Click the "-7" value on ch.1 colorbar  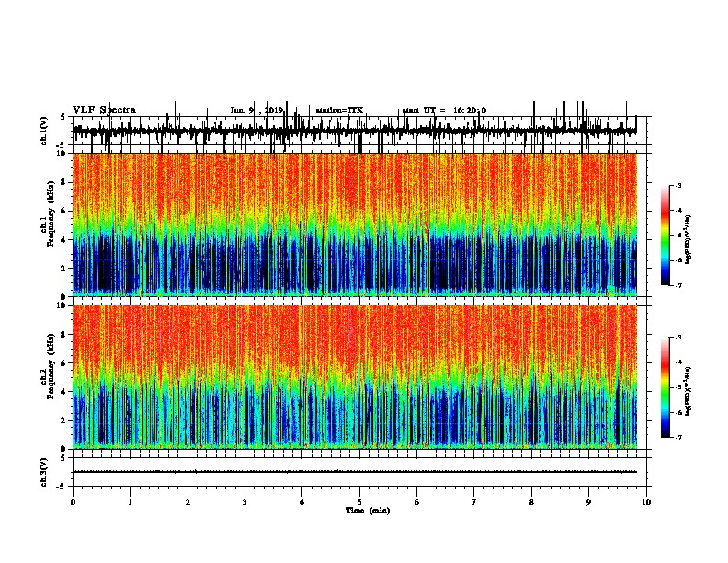point(678,285)
